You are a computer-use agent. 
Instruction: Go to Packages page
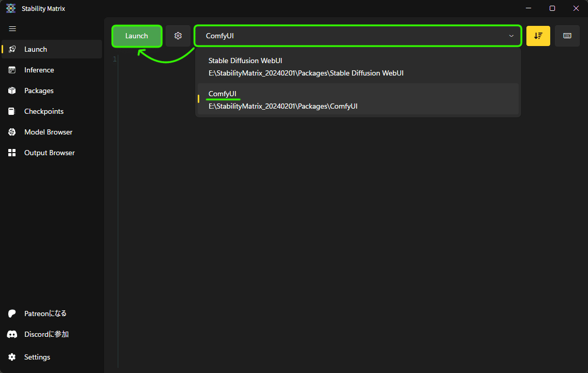click(x=52, y=91)
